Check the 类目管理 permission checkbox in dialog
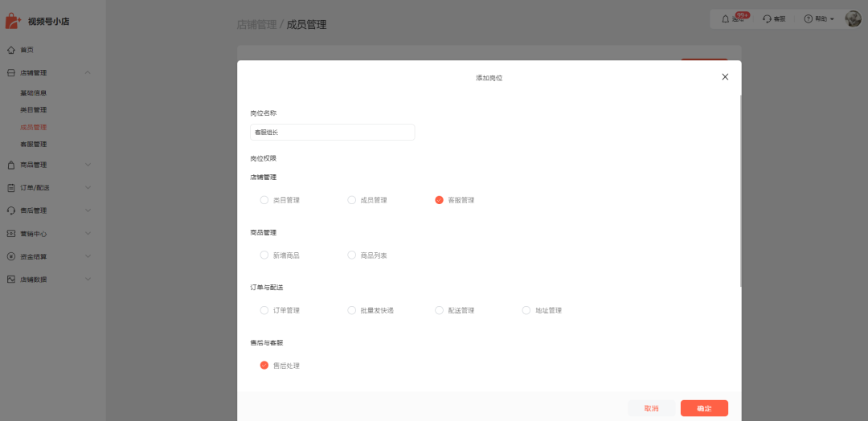This screenshot has height=421, width=868. (264, 200)
